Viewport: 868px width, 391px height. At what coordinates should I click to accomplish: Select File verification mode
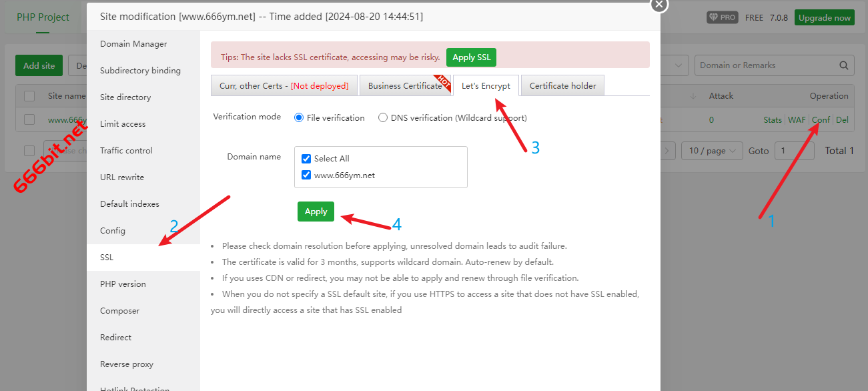(x=299, y=118)
